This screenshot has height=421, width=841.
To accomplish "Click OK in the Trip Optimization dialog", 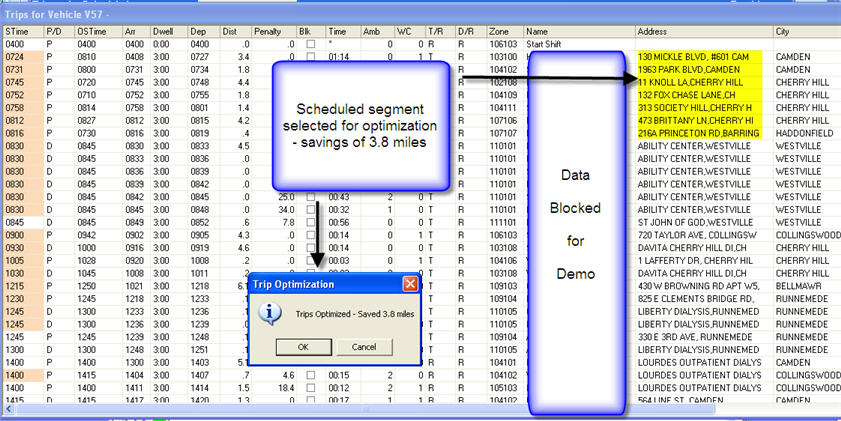I will (x=304, y=347).
